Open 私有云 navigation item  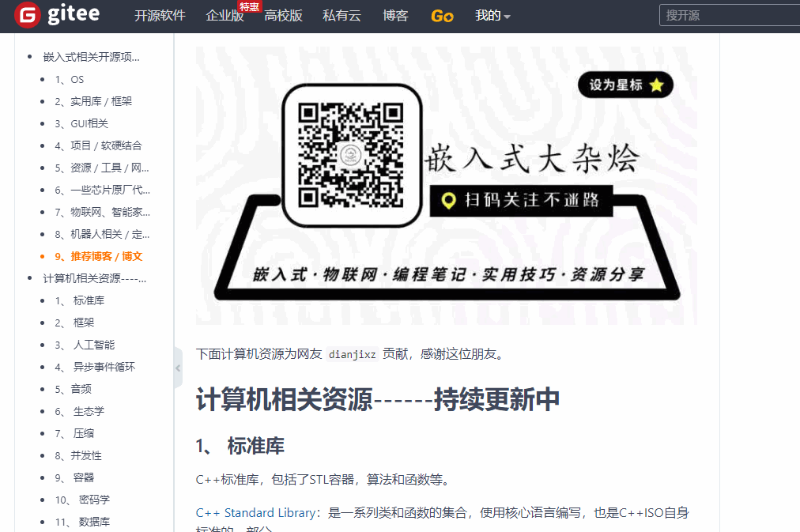(342, 16)
